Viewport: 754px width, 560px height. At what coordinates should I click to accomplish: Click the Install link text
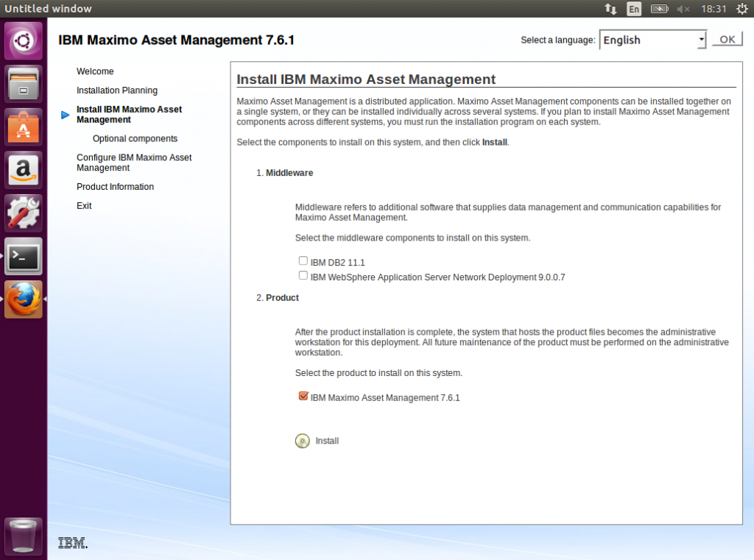click(x=327, y=441)
